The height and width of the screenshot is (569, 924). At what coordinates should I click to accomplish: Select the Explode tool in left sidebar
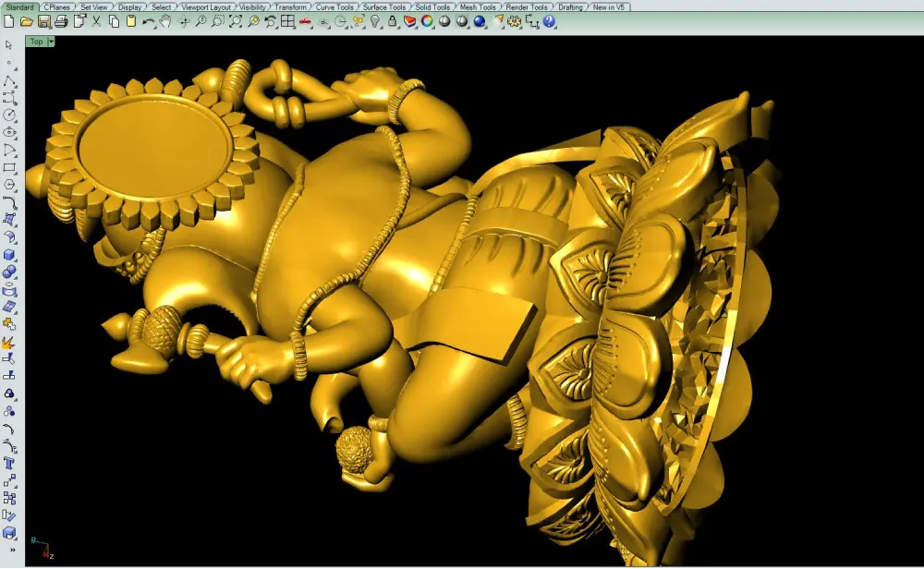coord(9,342)
